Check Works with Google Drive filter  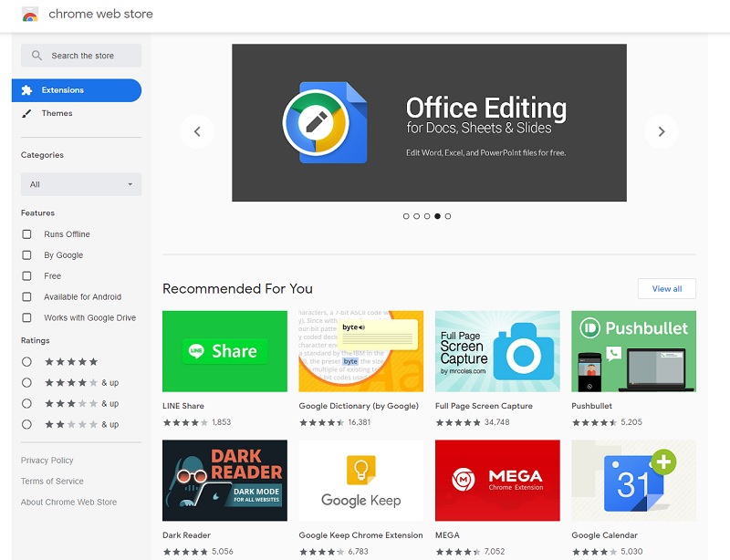(27, 317)
